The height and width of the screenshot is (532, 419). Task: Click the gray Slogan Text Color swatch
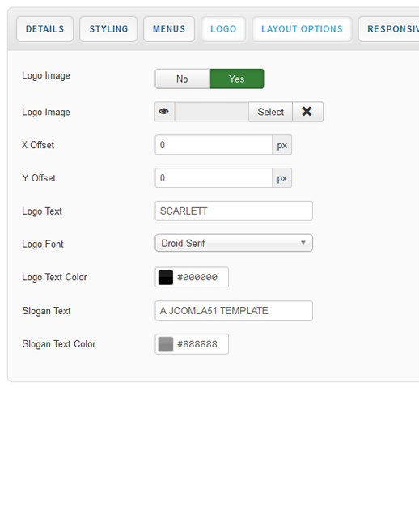tap(166, 344)
